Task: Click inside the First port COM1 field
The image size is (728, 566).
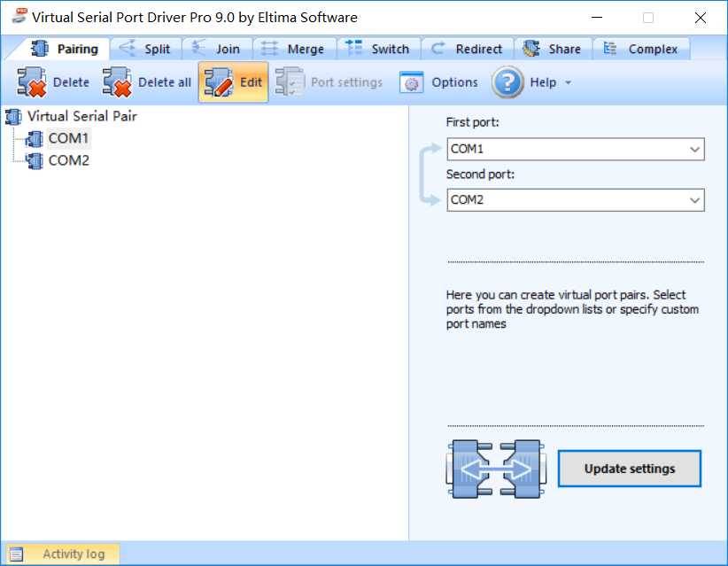Action: point(576,149)
